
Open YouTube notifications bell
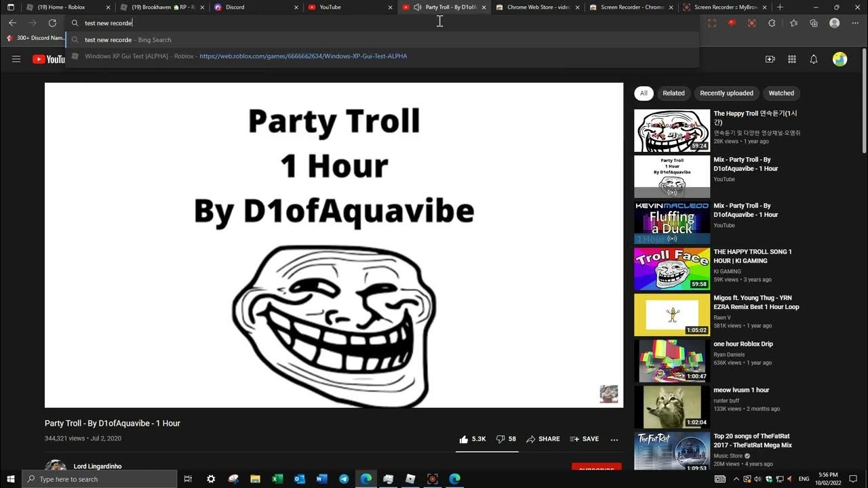tap(814, 60)
